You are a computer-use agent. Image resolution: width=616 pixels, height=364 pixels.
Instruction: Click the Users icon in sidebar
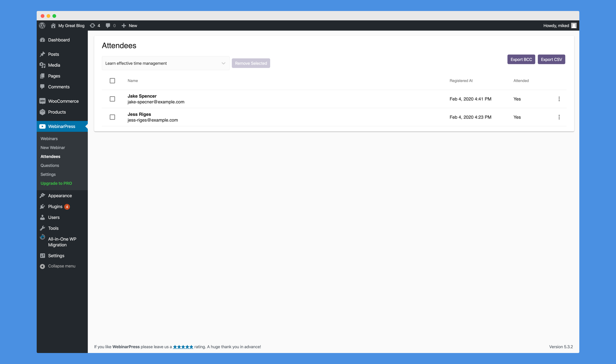coord(42,217)
